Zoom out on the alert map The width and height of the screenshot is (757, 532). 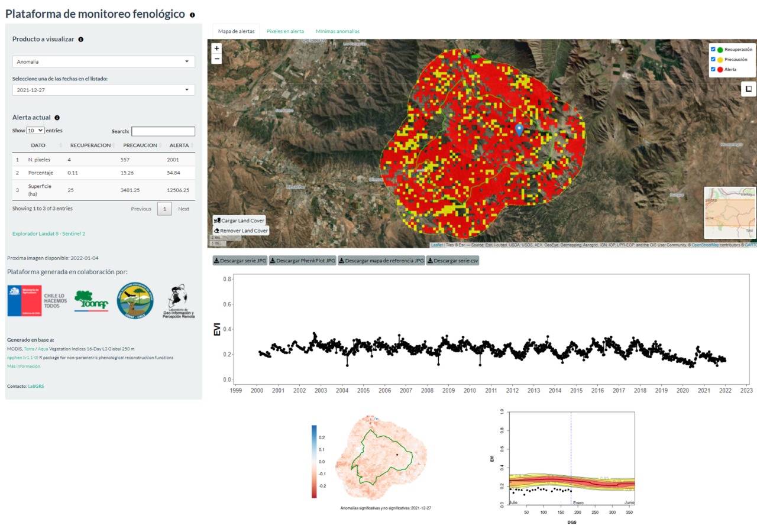[x=216, y=59]
